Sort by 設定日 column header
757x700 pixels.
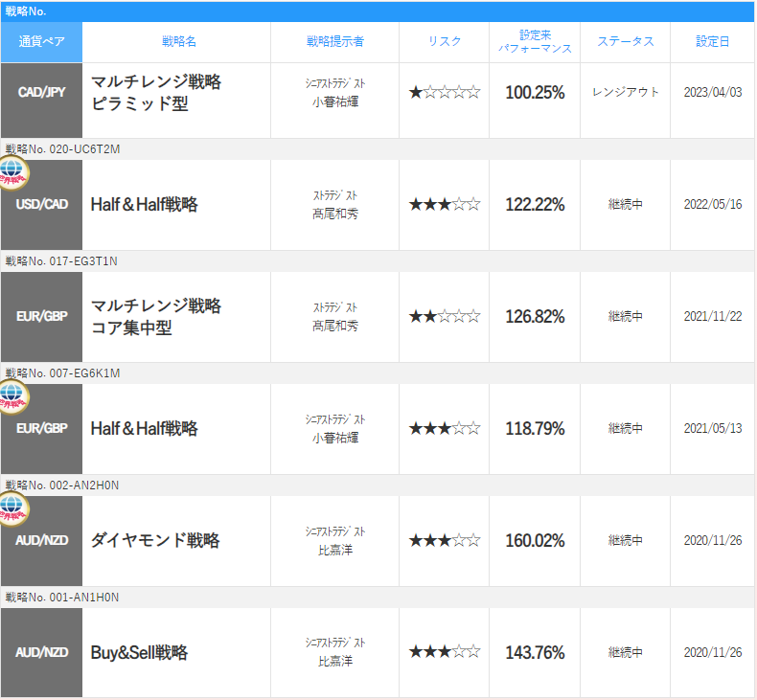pos(713,41)
